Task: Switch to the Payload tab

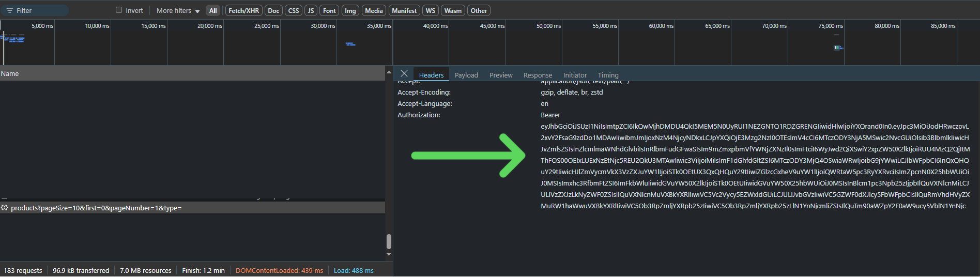Action: [466, 75]
